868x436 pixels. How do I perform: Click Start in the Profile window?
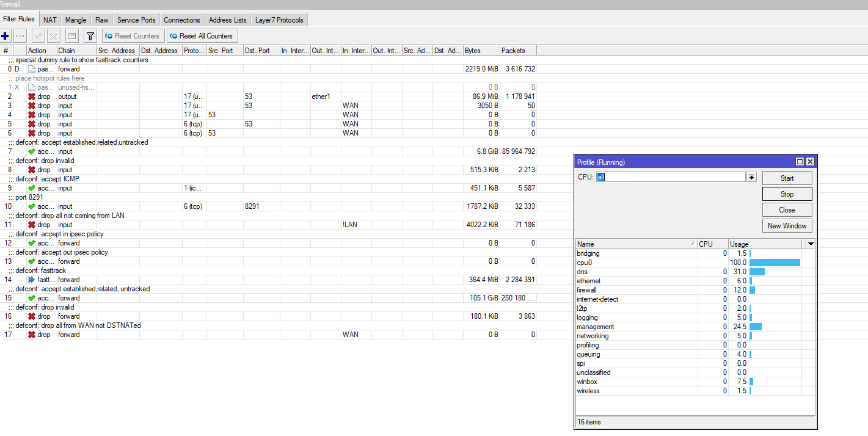(x=787, y=178)
